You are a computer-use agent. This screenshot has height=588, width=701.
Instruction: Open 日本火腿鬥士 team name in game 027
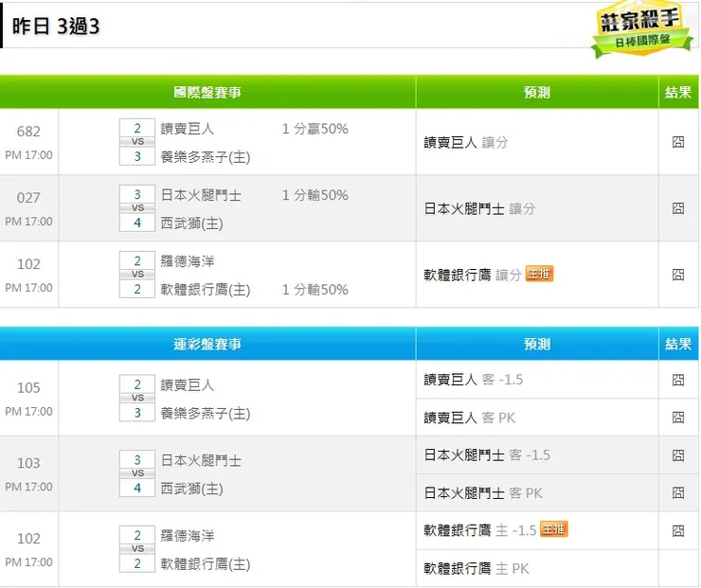[x=201, y=195]
